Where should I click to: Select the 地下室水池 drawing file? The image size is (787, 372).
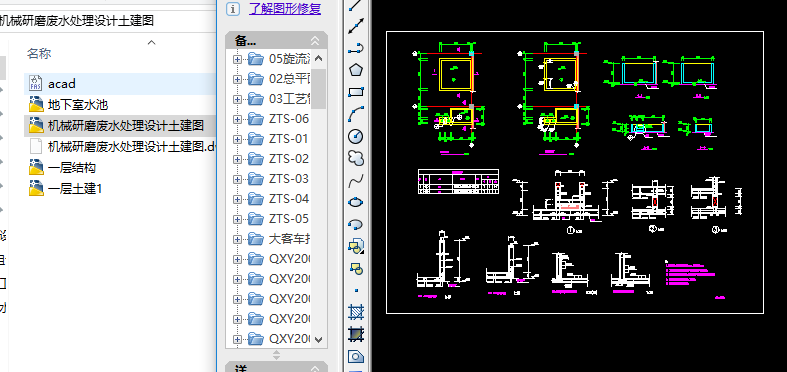point(78,105)
